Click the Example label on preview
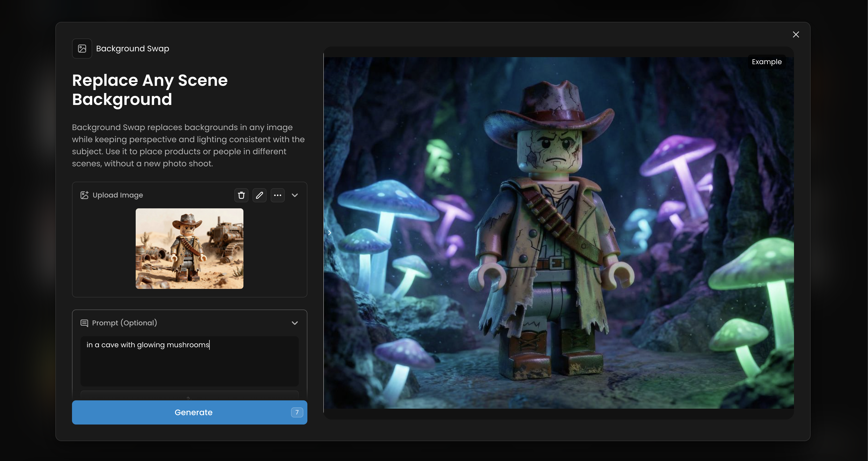The width and height of the screenshot is (868, 461). click(766, 62)
